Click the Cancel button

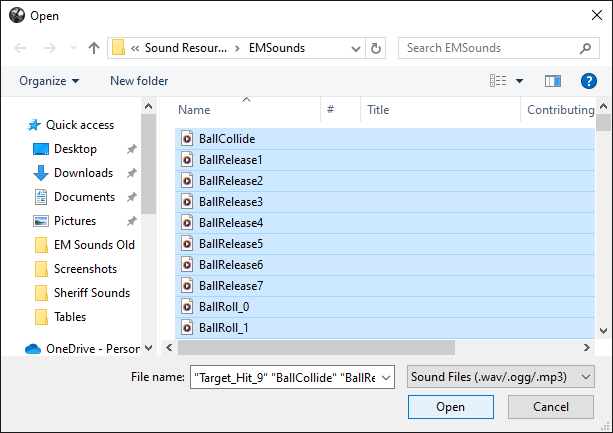pyautogui.click(x=551, y=407)
